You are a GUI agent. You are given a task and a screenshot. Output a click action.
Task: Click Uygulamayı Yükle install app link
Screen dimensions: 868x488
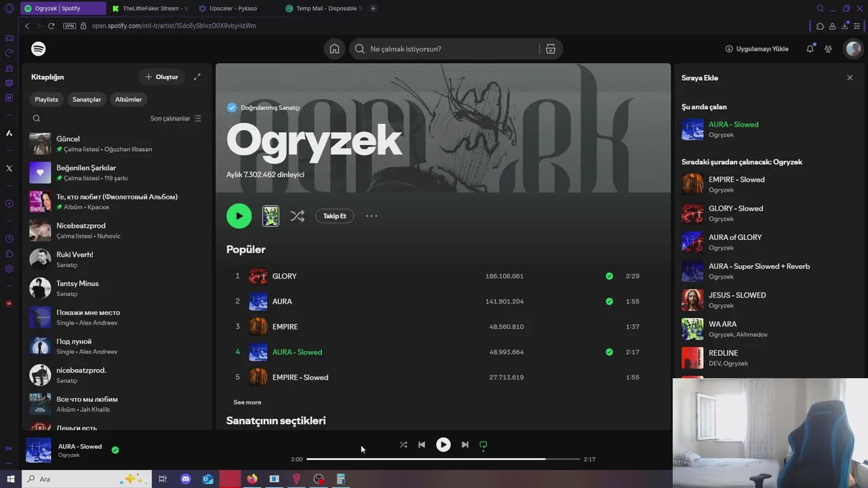pyautogui.click(x=757, y=49)
